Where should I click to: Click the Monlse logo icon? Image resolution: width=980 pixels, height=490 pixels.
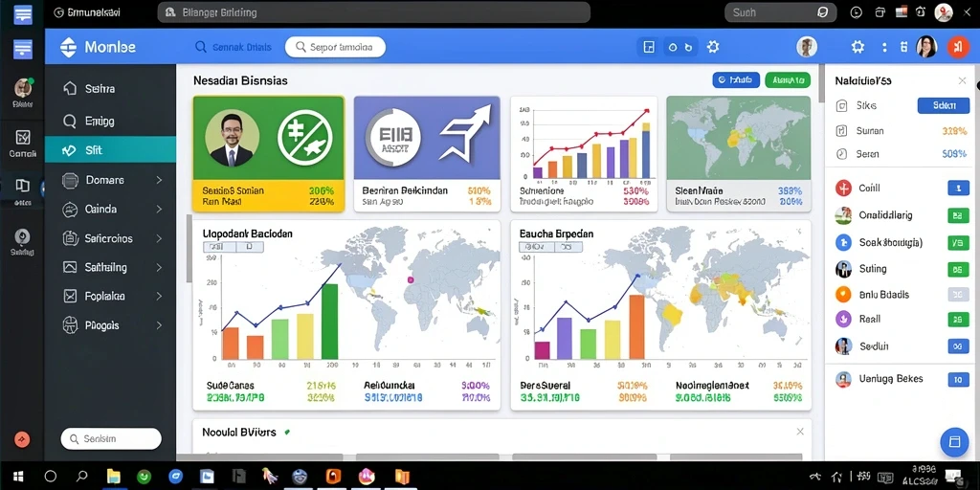tap(68, 47)
